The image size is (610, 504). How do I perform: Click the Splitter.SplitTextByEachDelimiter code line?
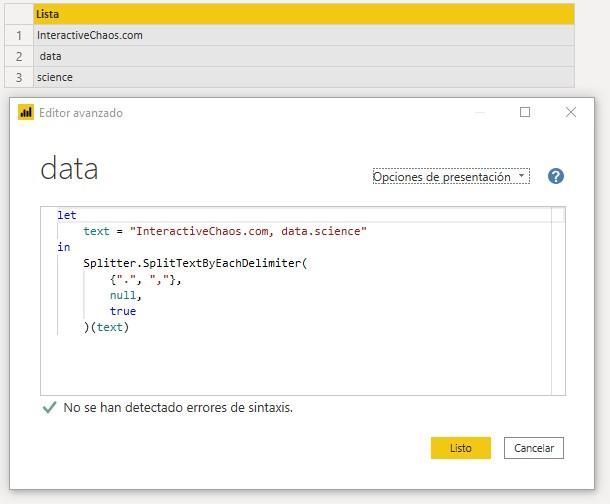tap(196, 263)
